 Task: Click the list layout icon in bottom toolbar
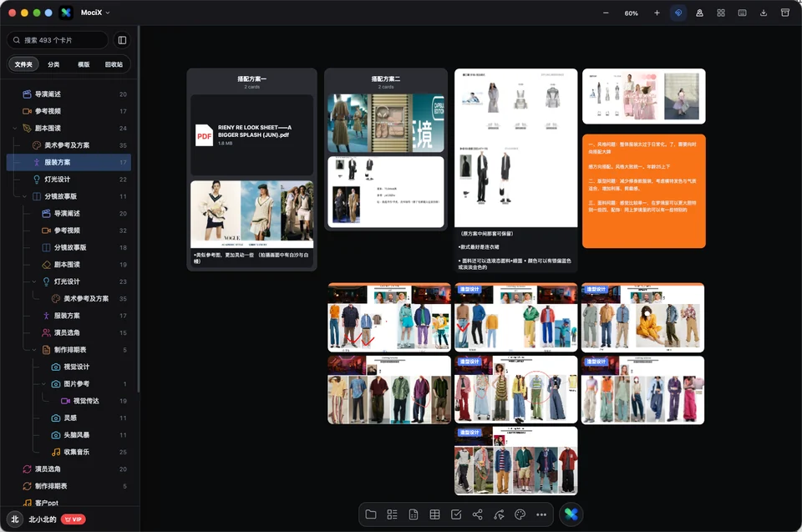[x=393, y=514]
